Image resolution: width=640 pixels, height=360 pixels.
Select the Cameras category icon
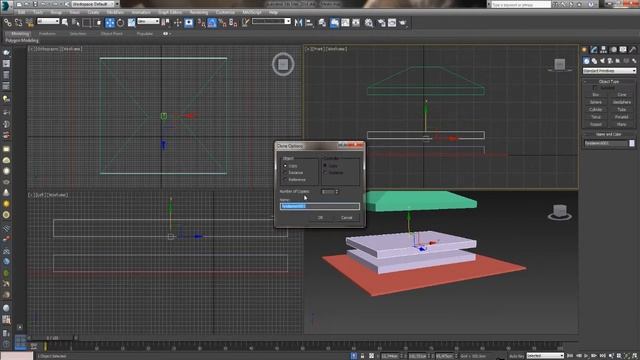pyautogui.click(x=610, y=61)
